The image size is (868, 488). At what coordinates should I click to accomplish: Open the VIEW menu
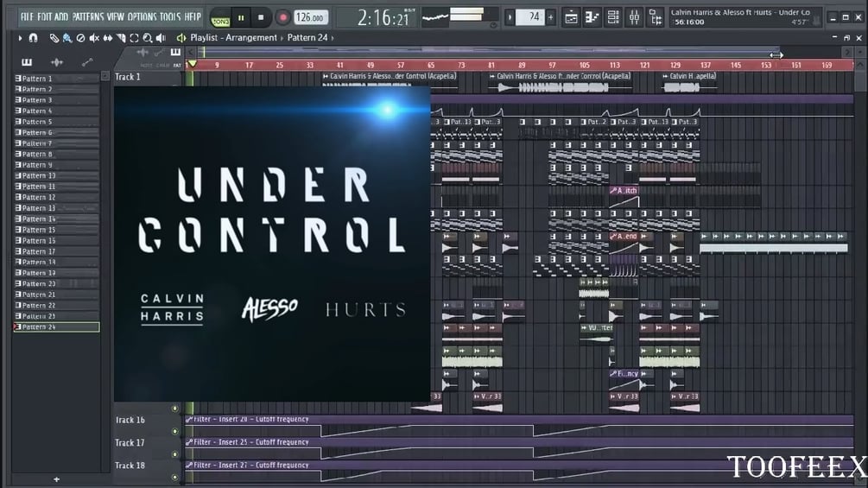[x=115, y=16]
